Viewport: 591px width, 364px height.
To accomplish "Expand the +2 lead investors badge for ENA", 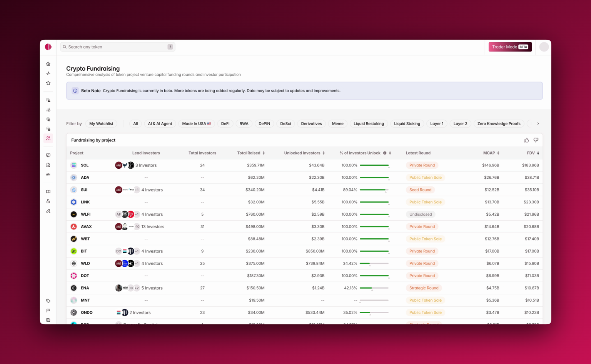I will coord(137,288).
